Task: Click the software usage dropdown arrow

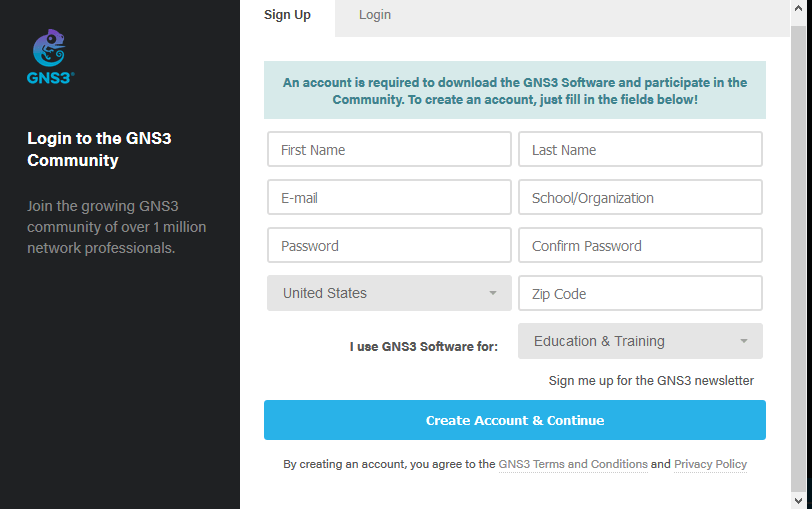Action: pos(743,342)
